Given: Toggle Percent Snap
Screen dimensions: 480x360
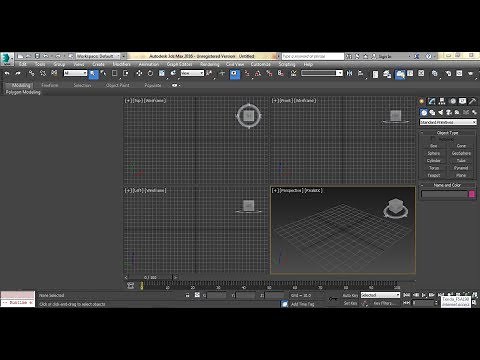Looking at the screenshot, I should (x=269, y=73).
